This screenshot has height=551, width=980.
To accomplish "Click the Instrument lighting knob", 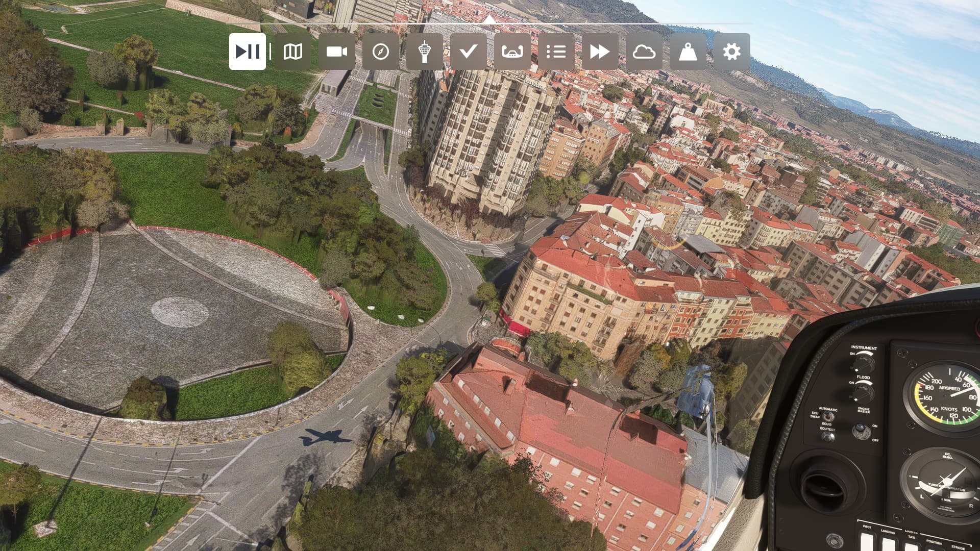I will click(x=864, y=363).
